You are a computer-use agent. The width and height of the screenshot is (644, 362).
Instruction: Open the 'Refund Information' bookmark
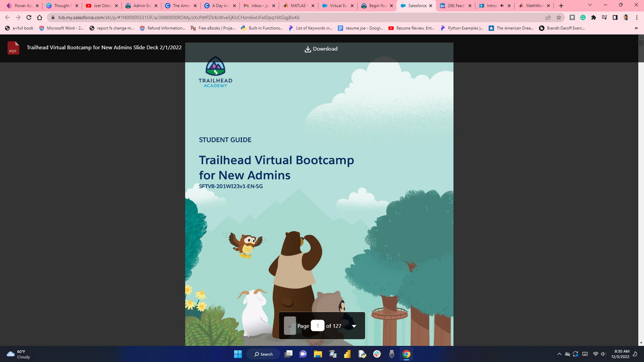click(162, 28)
